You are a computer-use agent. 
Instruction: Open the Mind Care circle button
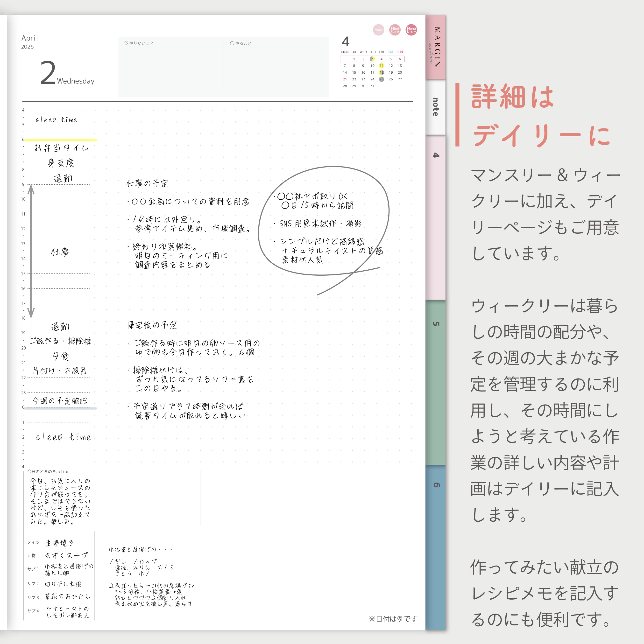[x=395, y=30]
